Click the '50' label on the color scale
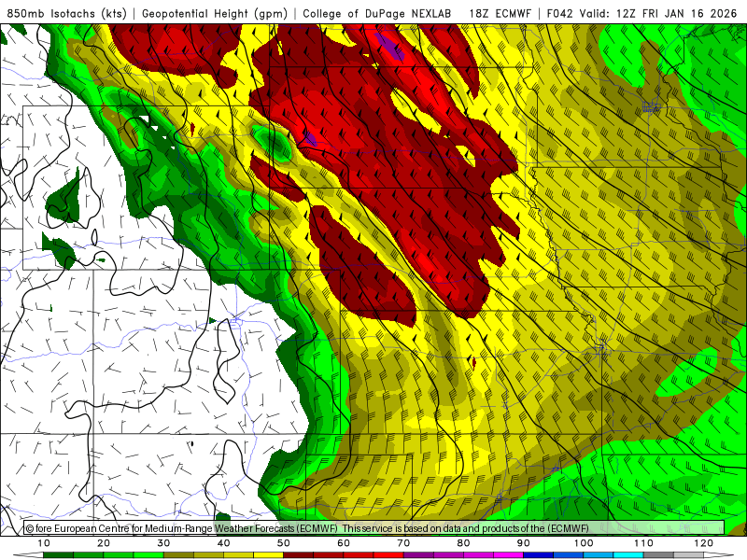The height and width of the screenshot is (560, 747). tap(284, 543)
